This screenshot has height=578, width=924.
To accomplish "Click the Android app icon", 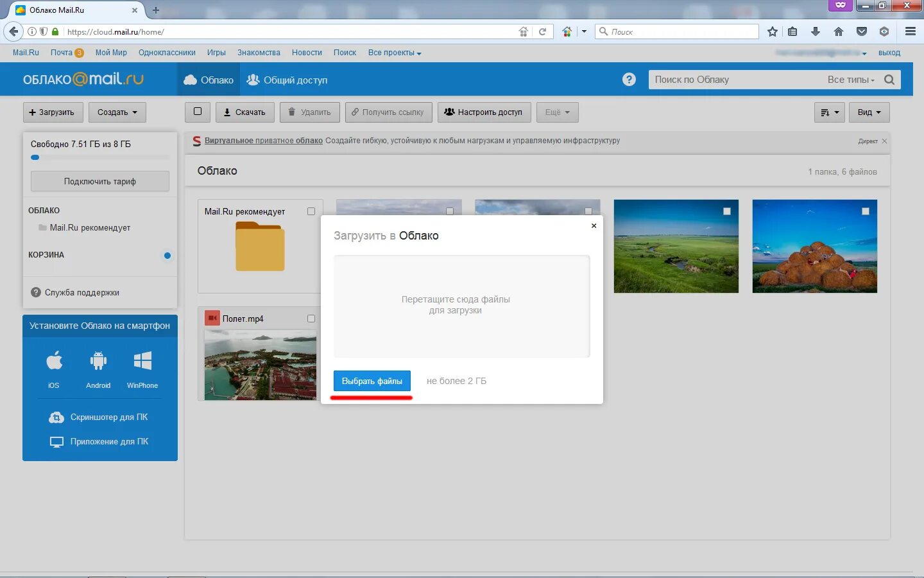I will (98, 361).
